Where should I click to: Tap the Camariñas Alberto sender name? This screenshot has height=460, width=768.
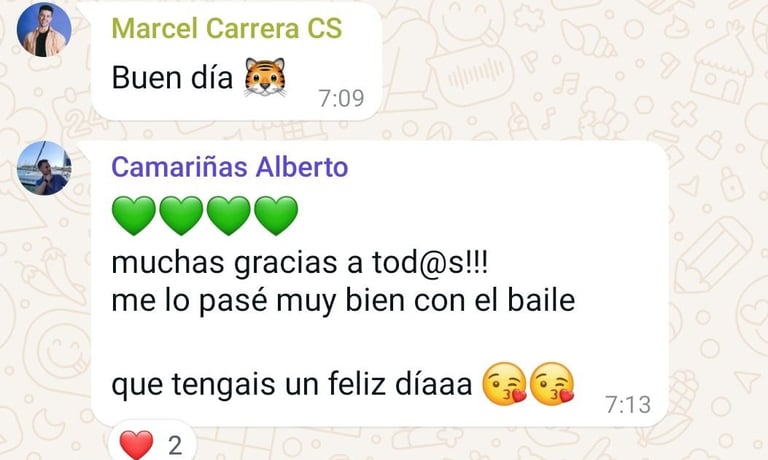point(230,167)
